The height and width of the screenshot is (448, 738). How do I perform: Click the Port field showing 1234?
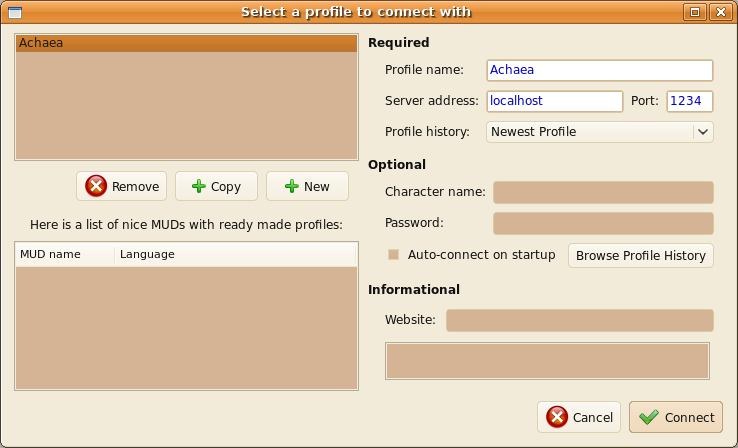click(690, 101)
